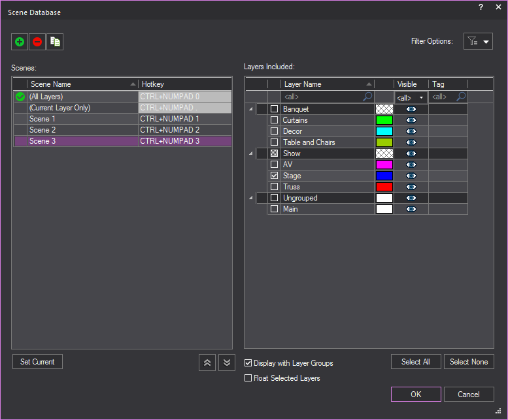Click the Visible column header

pyautogui.click(x=411, y=84)
